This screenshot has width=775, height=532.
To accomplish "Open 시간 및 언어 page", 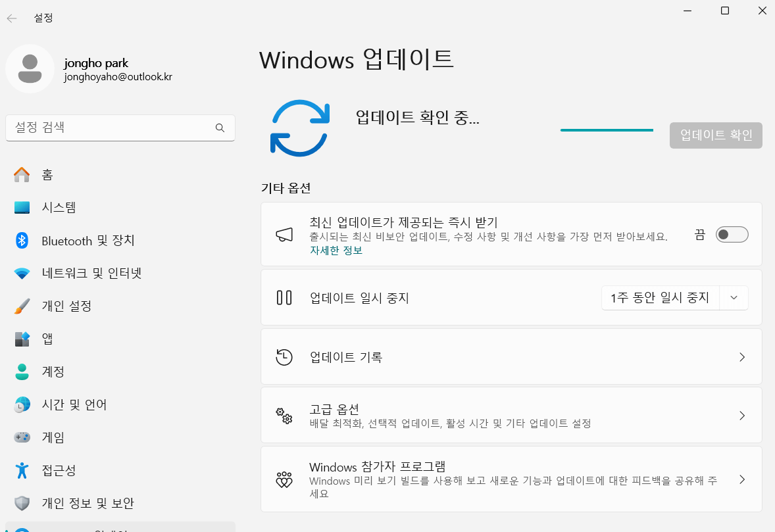I will point(120,404).
